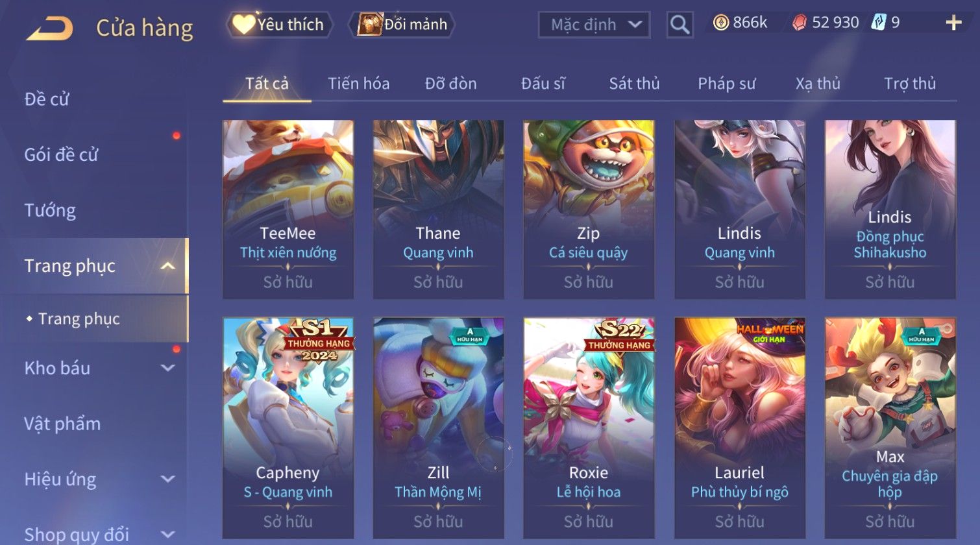Open the search magnifier icon
Image resolution: width=980 pixels, height=545 pixels.
[x=680, y=25]
